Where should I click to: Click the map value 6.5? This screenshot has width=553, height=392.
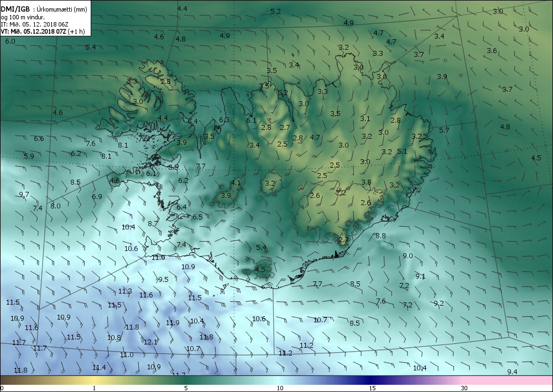(x=197, y=217)
